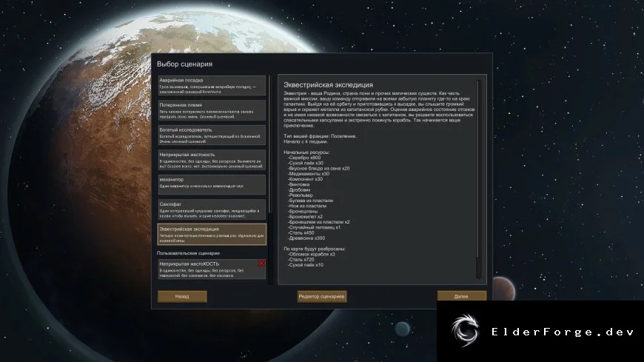Screen dimensions: 644x362
Task: Click the '-Вкусное блюдо из сена x20' line
Action: (x=319, y=168)
